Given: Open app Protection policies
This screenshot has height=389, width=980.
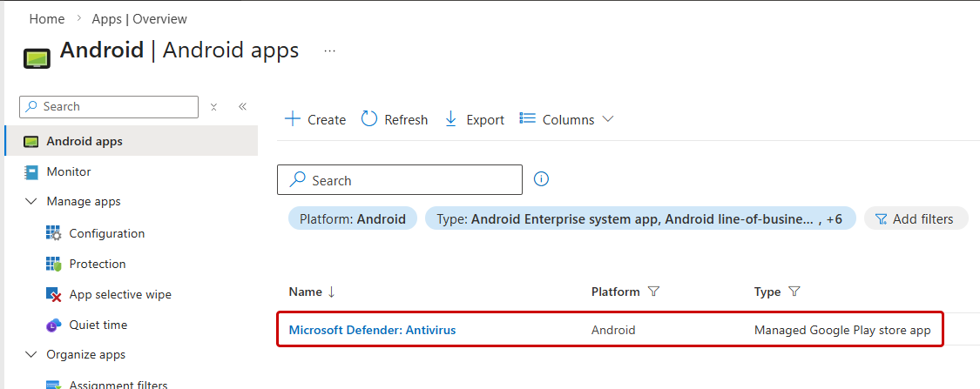Looking at the screenshot, I should point(98,264).
